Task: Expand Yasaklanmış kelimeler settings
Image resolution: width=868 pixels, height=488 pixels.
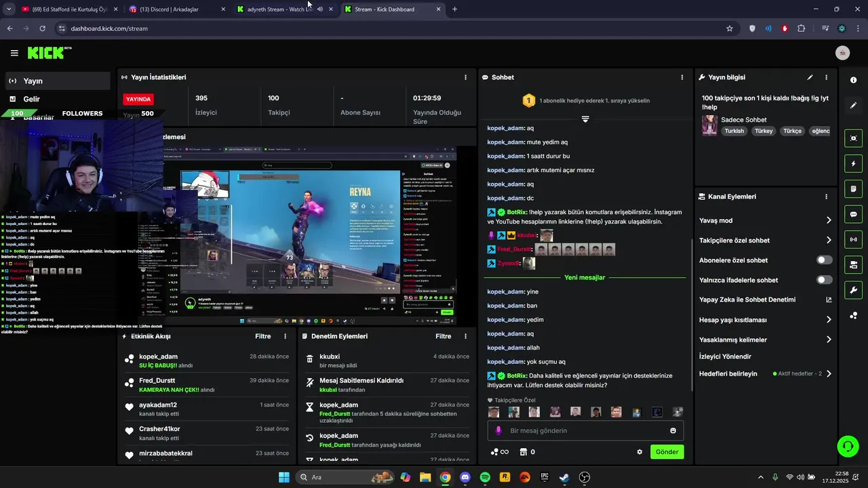Action: (x=829, y=340)
